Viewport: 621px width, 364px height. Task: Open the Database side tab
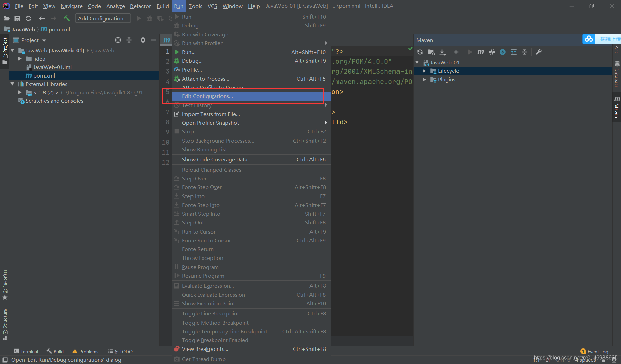click(617, 74)
